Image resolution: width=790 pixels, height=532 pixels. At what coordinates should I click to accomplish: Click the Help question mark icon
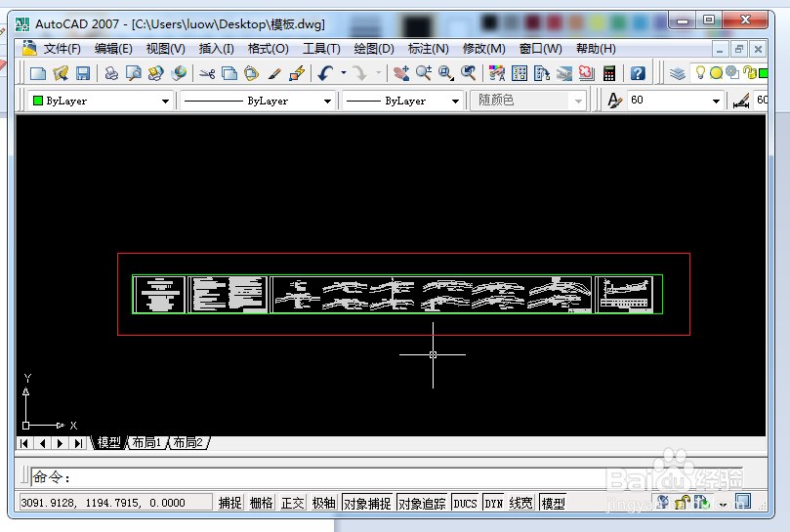(638, 73)
